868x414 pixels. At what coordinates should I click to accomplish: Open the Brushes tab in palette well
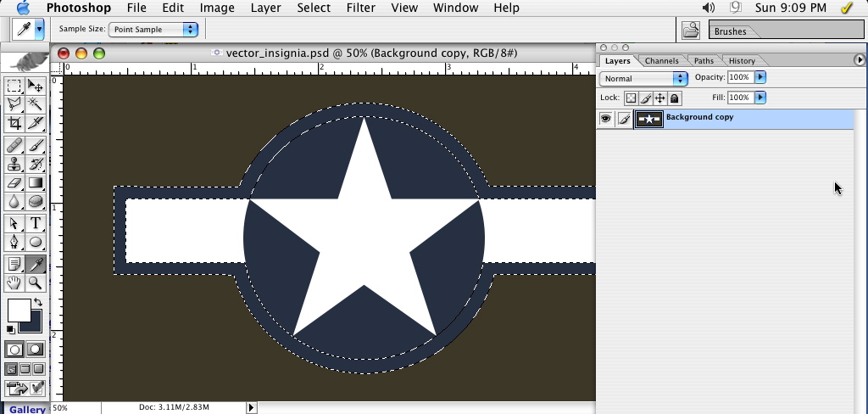(x=730, y=31)
